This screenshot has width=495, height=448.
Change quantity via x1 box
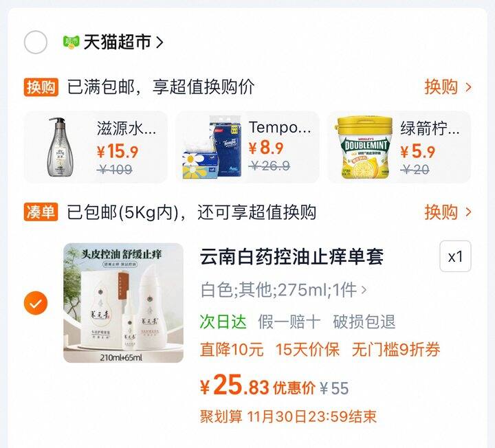[455, 256]
